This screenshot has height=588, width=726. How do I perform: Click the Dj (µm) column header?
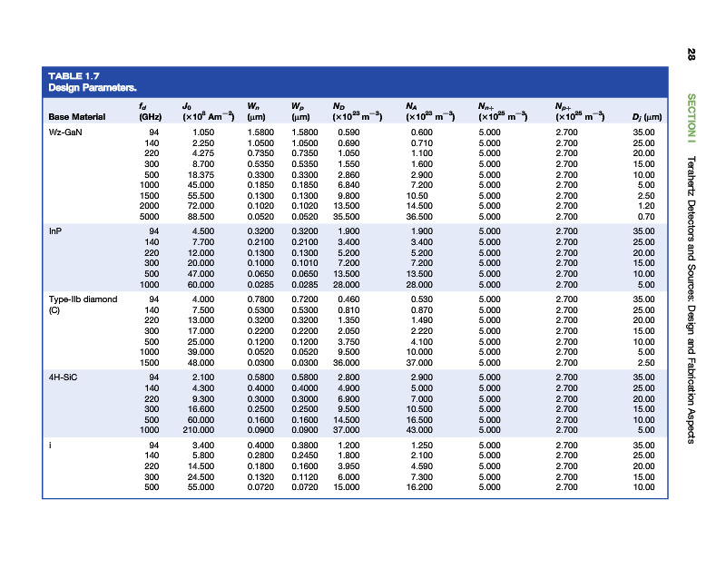point(642,116)
